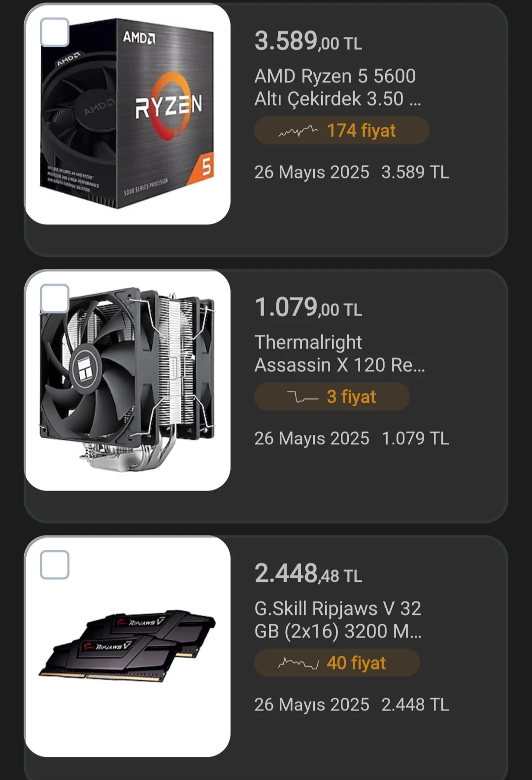Click the 26 Mayıs 2025 2.448 TL entry

point(352,705)
